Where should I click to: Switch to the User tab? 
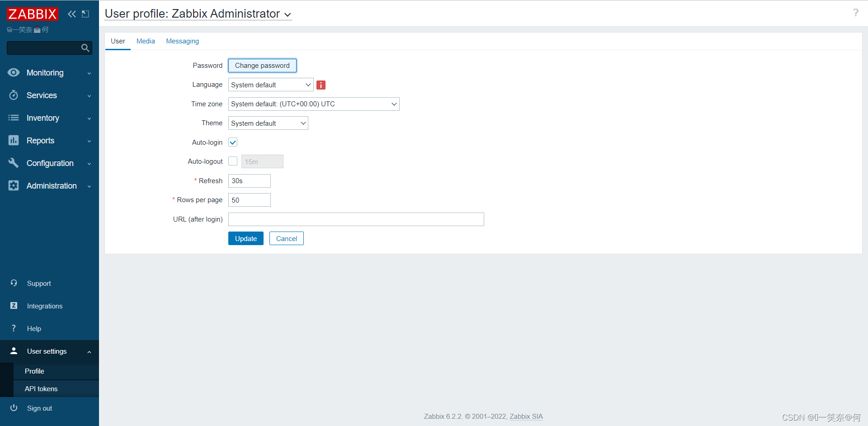(x=118, y=41)
